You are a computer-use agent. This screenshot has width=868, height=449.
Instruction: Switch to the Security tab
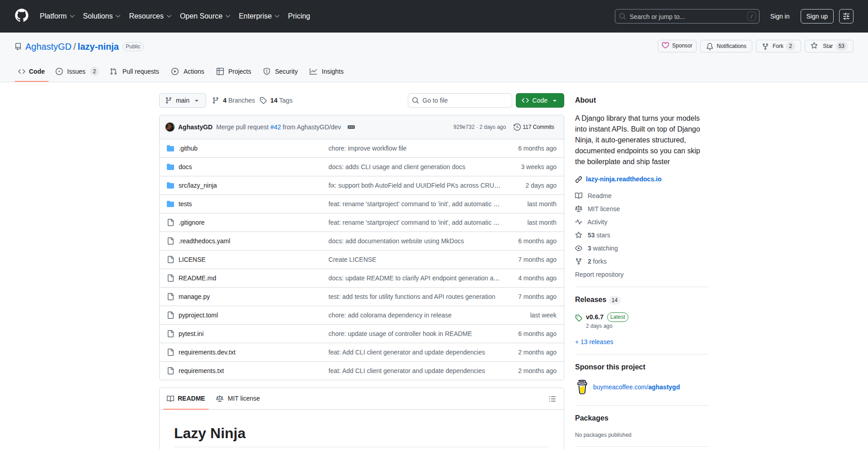(x=281, y=71)
